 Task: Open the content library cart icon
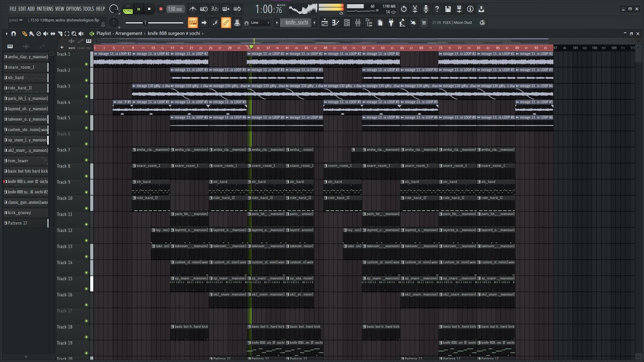(424, 23)
